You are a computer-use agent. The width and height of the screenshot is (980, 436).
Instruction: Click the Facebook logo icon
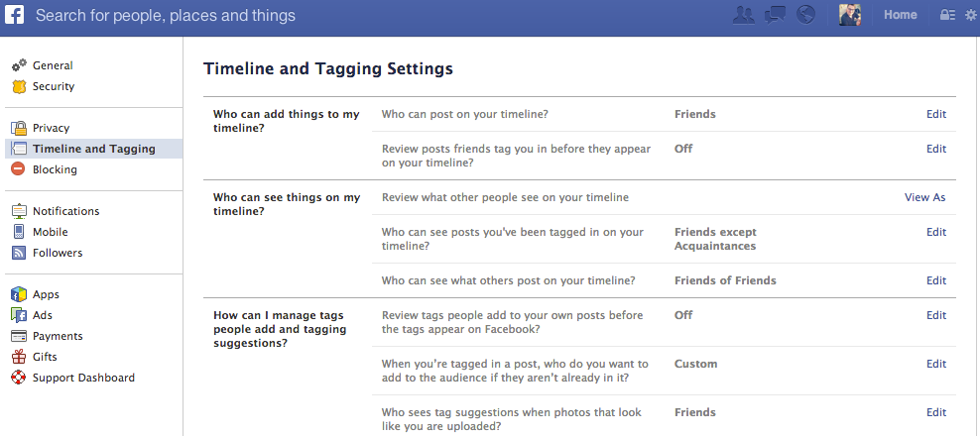pos(14,15)
